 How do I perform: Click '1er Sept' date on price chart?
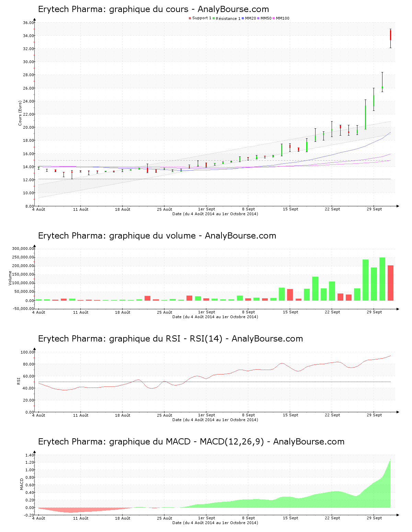point(206,209)
